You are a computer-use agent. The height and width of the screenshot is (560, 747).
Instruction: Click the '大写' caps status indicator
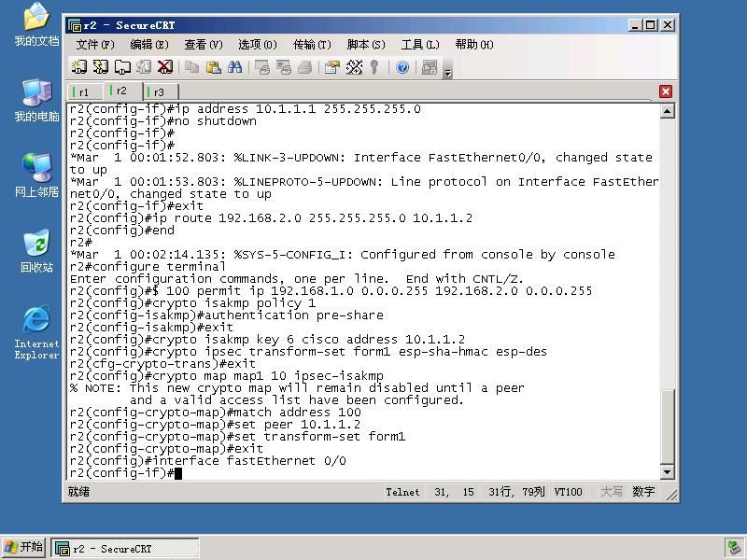tap(612, 492)
